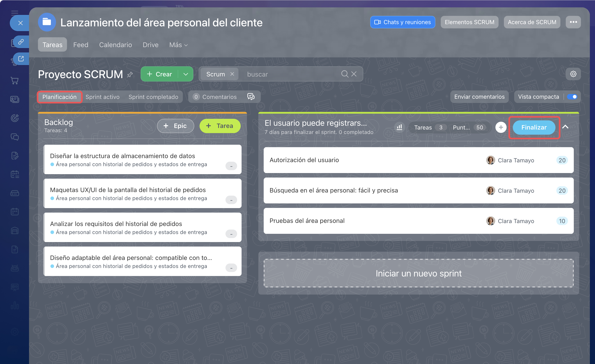
Task: Click the green Tarea button in Backlog
Action: (x=220, y=126)
